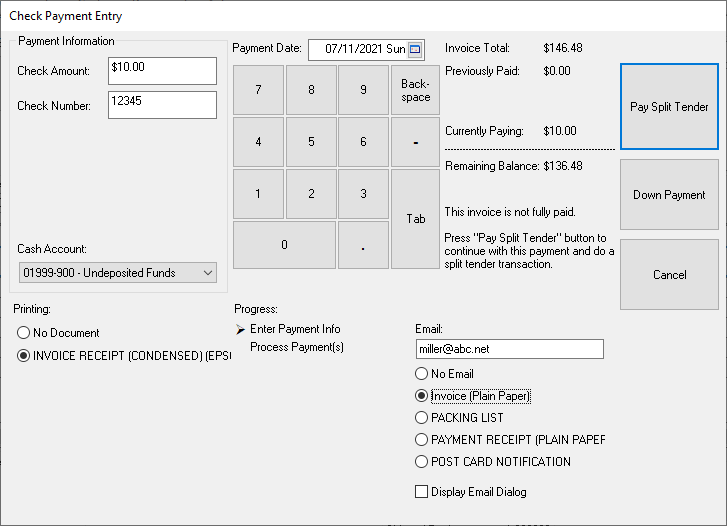Choose POST CARD NOTIFICATION email option

coord(422,462)
